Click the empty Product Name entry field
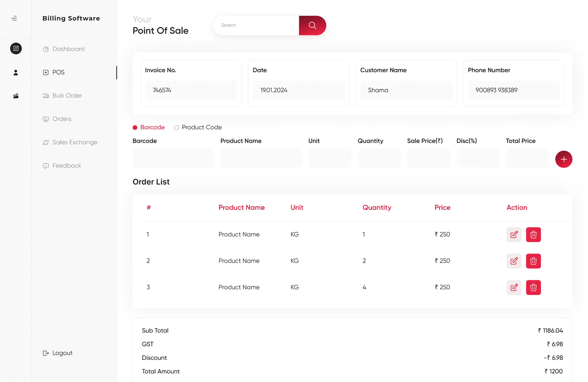588x382 pixels. 261,158
